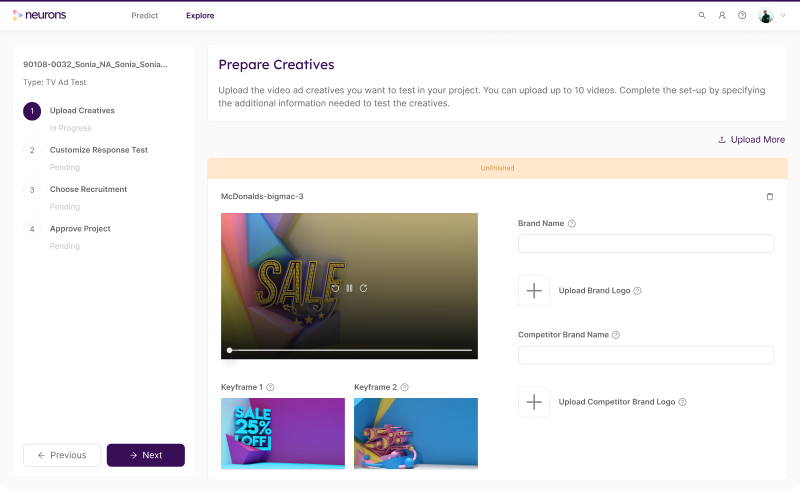Open the Explore tab
The image size is (800, 489).
pyautogui.click(x=200, y=15)
